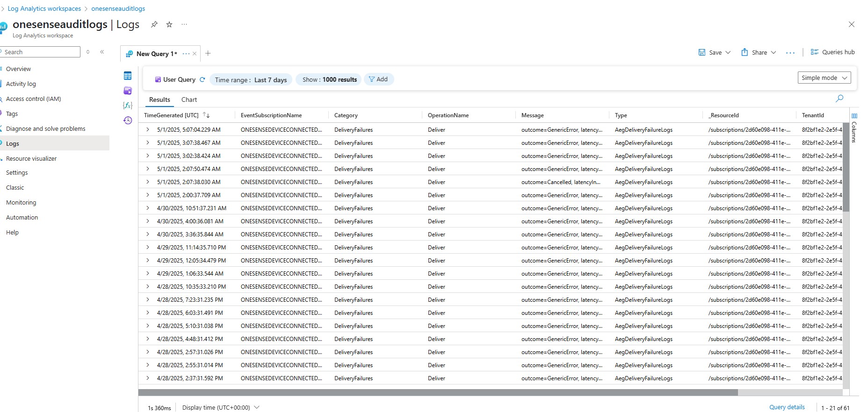Open the Share dropdown arrow
The width and height of the screenshot is (868, 412).
(774, 52)
